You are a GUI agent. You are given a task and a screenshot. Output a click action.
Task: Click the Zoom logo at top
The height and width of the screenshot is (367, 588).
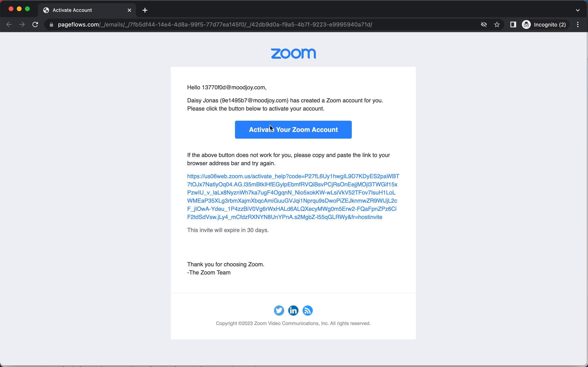point(293,53)
